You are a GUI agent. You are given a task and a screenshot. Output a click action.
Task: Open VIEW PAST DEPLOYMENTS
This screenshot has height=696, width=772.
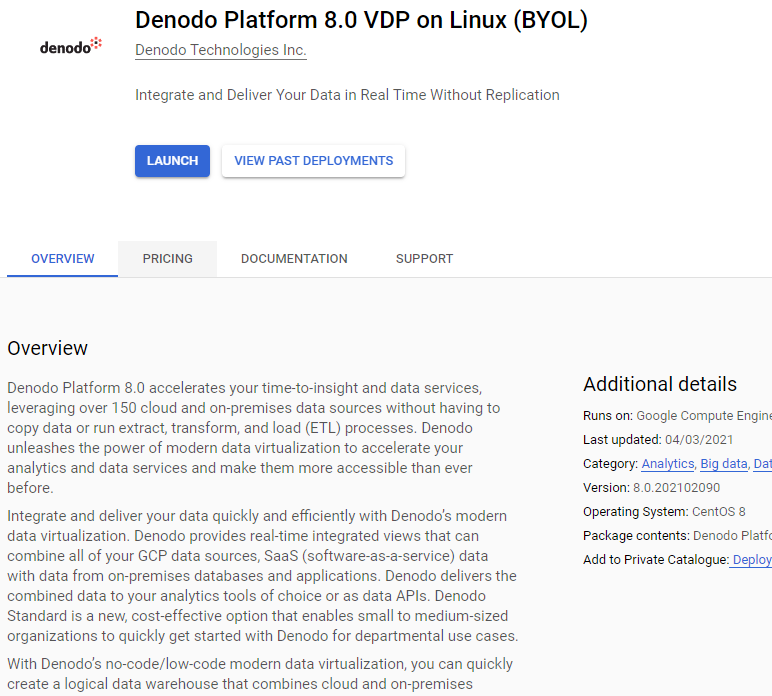(x=313, y=161)
